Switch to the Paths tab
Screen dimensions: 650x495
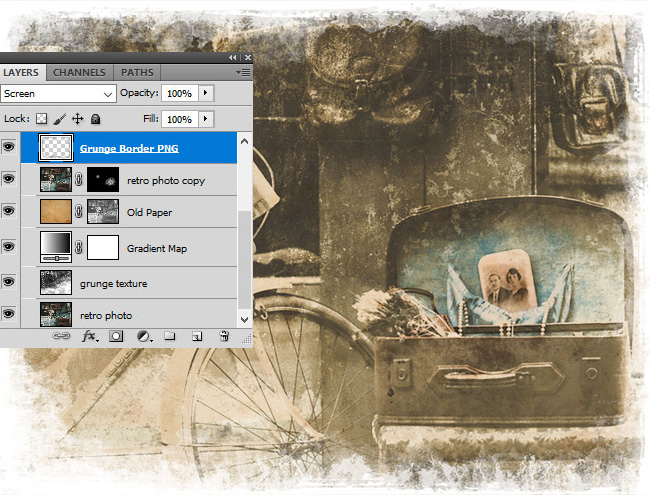click(137, 72)
